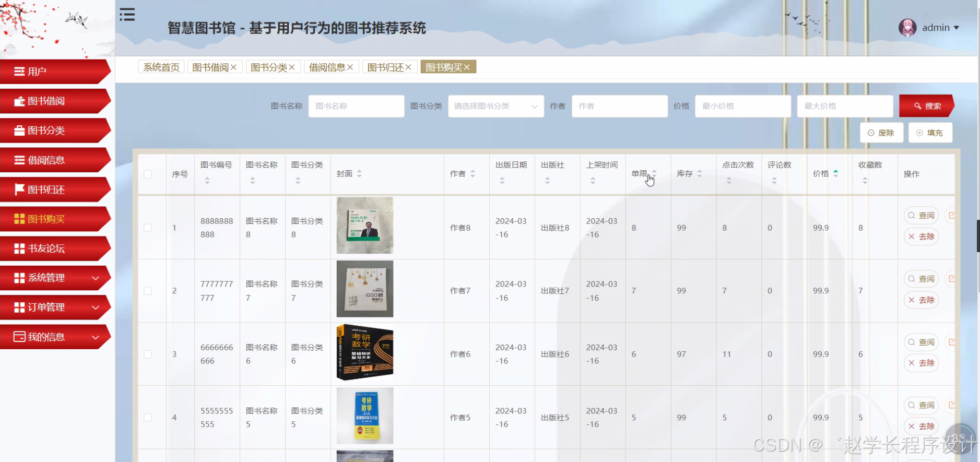
Task: Focus the 最大价格 input field
Action: (x=845, y=106)
